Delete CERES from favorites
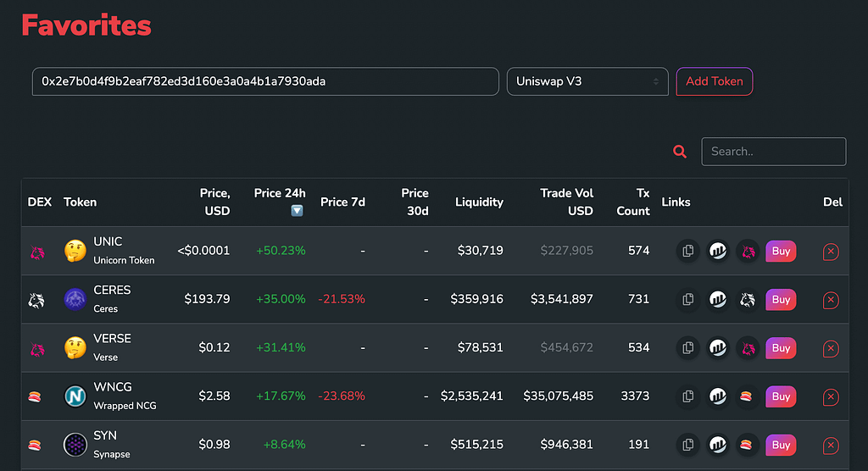This screenshot has width=868, height=471. tap(831, 300)
